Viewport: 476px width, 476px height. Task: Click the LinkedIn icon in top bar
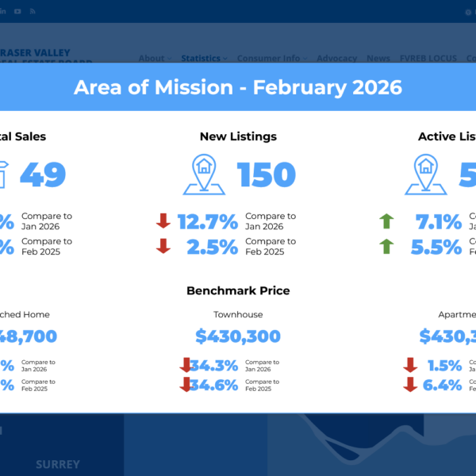point(4,12)
